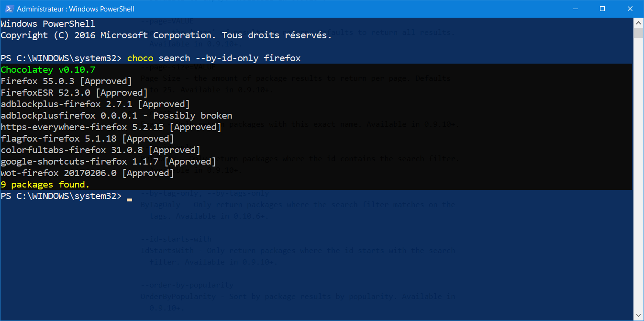Click the scrollbar down arrow
This screenshot has width=644, height=321.
tap(638, 316)
